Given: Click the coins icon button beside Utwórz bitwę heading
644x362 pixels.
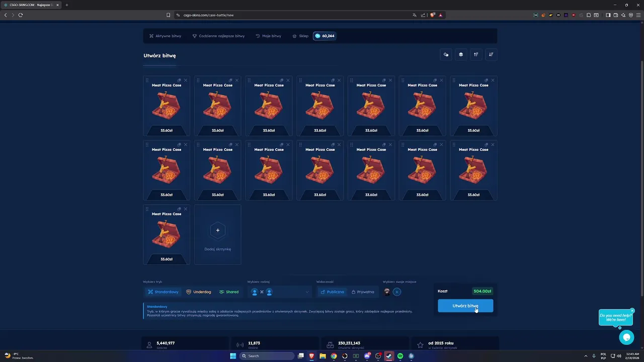Looking at the screenshot, I should [x=446, y=54].
